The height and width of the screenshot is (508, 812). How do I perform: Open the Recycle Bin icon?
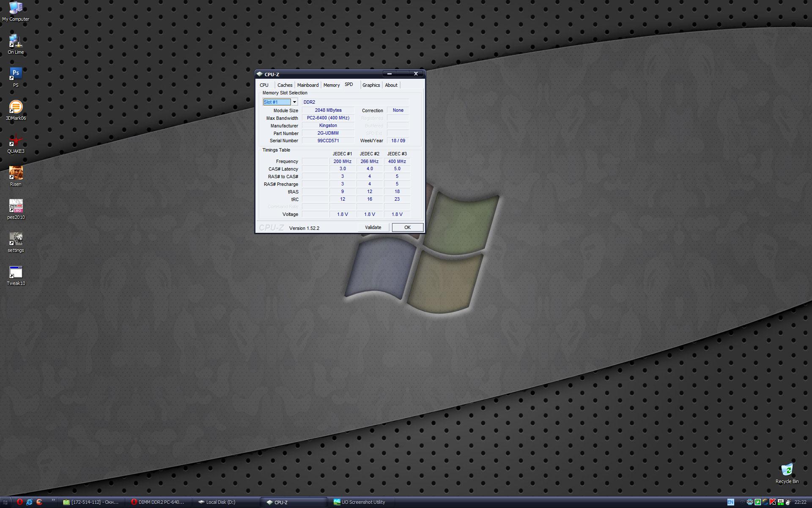pyautogui.click(x=787, y=473)
